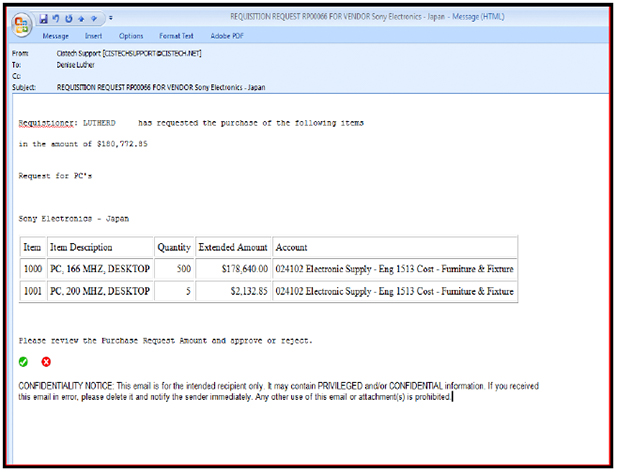Click the Account column header

pyautogui.click(x=395, y=247)
